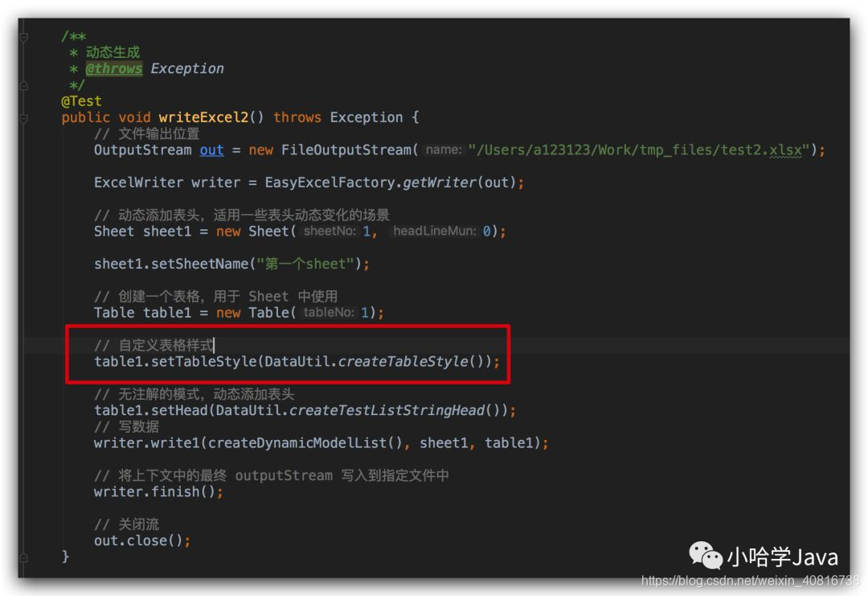
Task: Click the createTestListStringHead method reference
Action: [x=387, y=410]
